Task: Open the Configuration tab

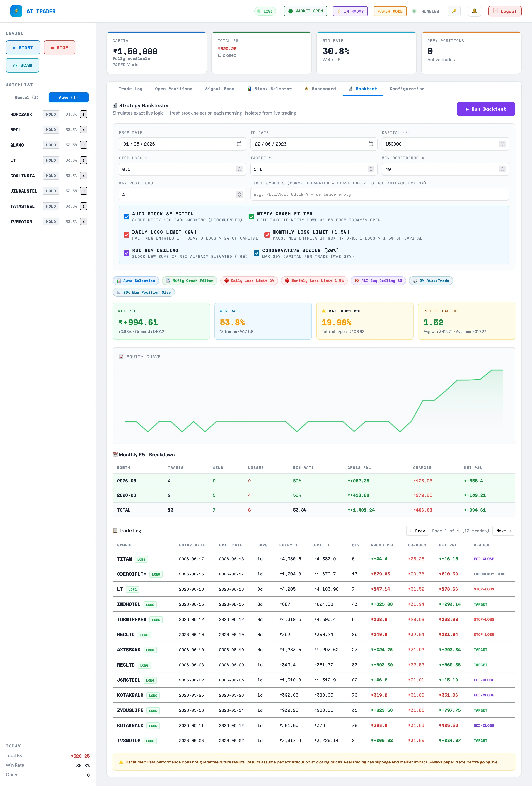Action: [407, 89]
